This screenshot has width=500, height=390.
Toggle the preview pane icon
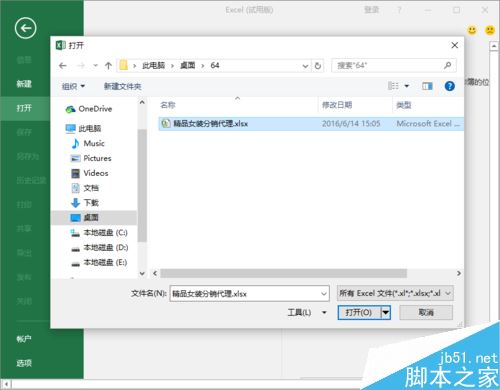(427, 86)
